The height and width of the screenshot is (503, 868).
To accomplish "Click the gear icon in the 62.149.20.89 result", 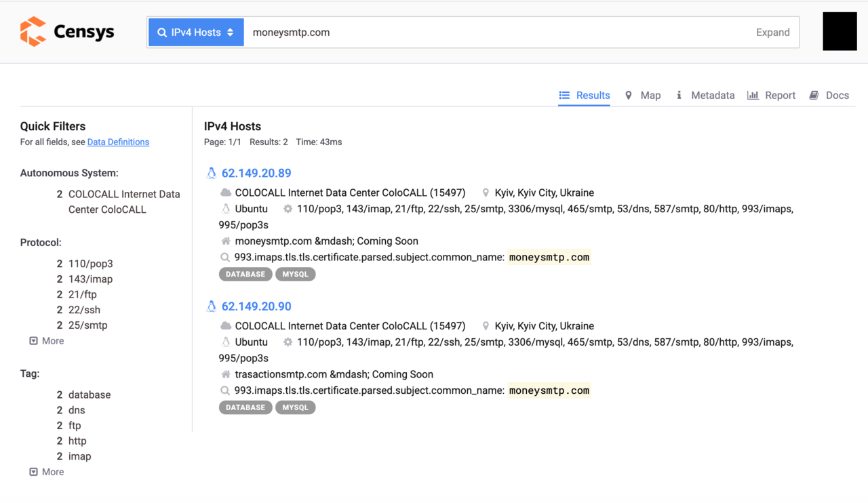I will (288, 209).
